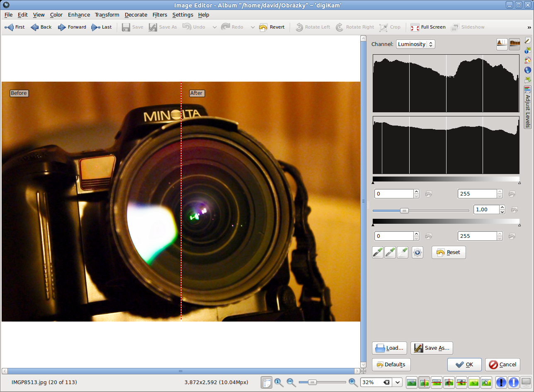Open the Filters menu
The height and width of the screenshot is (392, 534).
point(160,15)
